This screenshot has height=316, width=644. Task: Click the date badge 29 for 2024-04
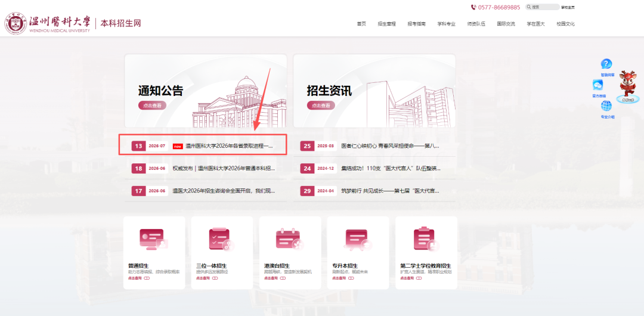click(x=307, y=191)
